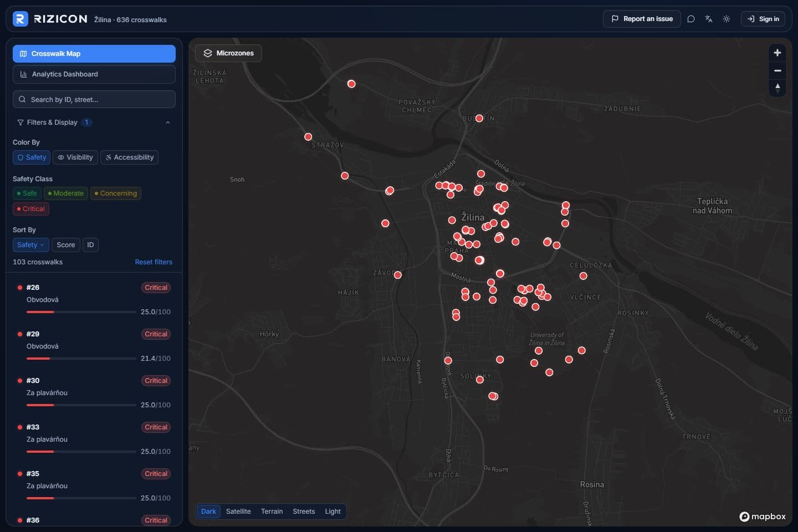Toggle the Critical safety class filter
This screenshot has height=532, width=798.
tap(30, 209)
